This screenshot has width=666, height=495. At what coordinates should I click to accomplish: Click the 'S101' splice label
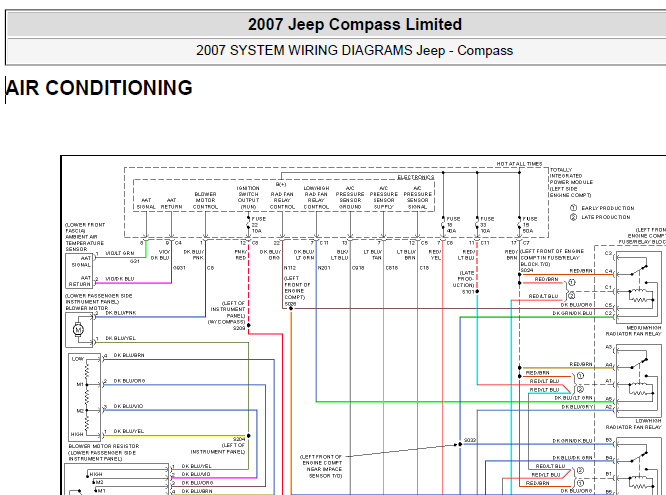(468, 292)
